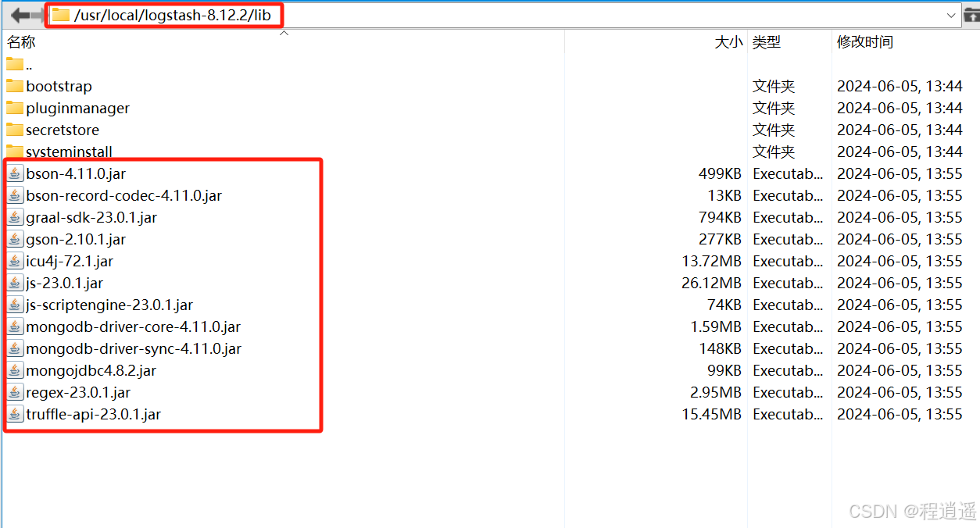
Task: Click the gson-2.10.1.jar file icon
Action: point(15,239)
